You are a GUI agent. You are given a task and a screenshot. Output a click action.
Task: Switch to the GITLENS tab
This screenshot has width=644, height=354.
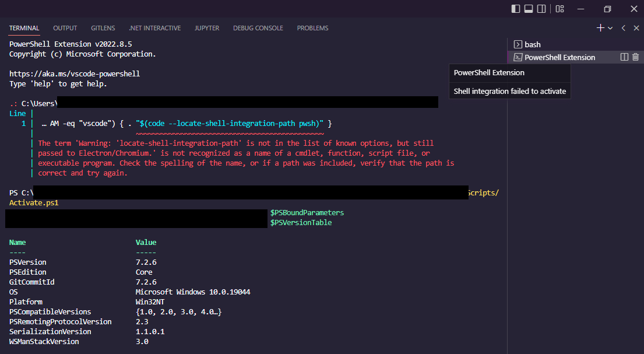click(x=103, y=27)
